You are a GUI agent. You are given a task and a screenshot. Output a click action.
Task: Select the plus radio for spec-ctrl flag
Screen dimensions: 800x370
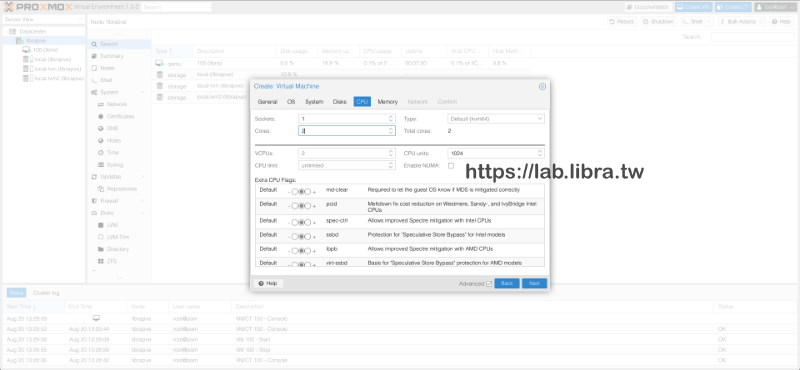pyautogui.click(x=308, y=223)
